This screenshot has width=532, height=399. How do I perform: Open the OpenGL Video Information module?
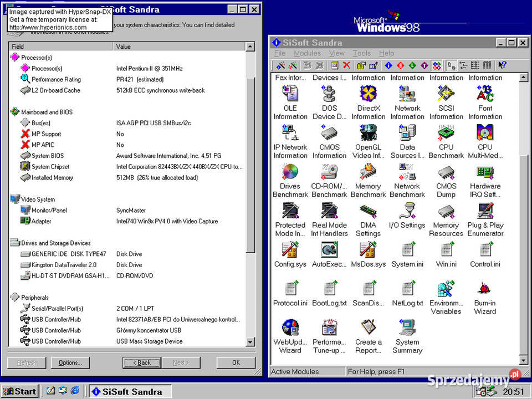pyautogui.click(x=368, y=142)
